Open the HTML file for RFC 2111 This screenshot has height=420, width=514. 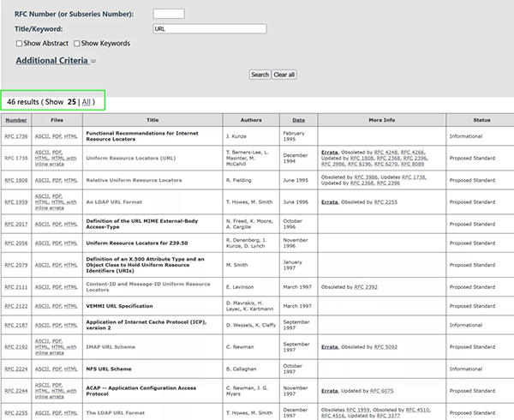[70, 287]
